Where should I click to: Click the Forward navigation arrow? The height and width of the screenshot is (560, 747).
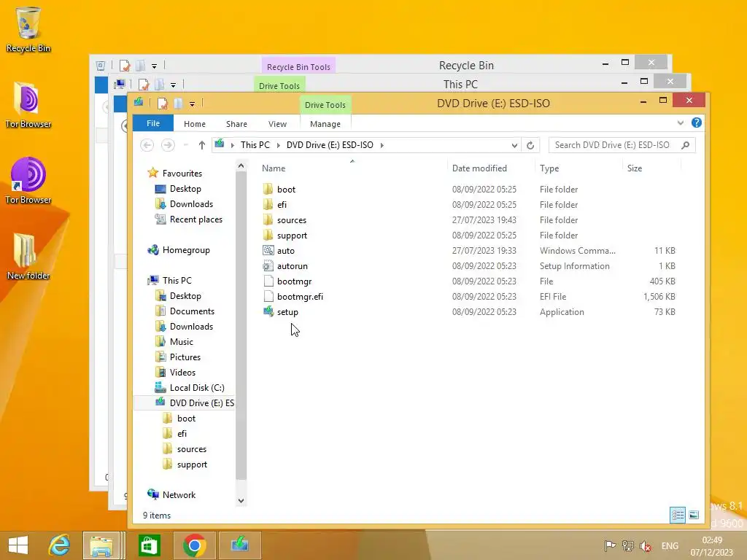(168, 145)
